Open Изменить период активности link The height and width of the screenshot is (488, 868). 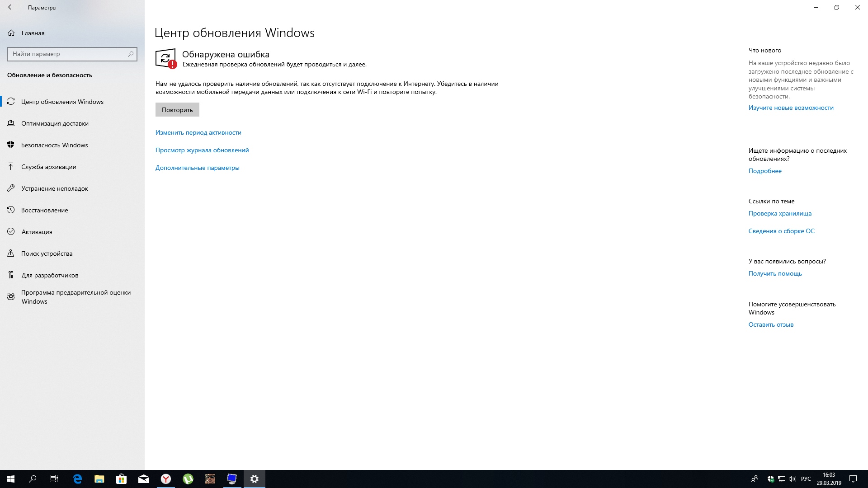(198, 132)
